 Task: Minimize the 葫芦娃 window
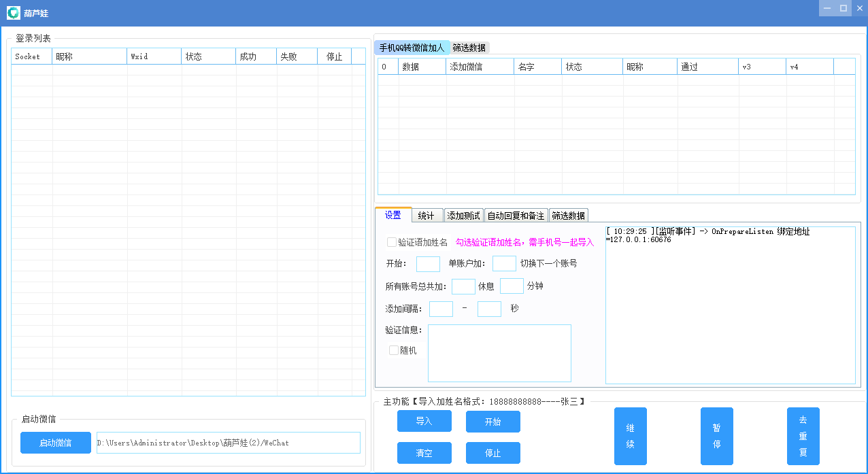[827, 8]
